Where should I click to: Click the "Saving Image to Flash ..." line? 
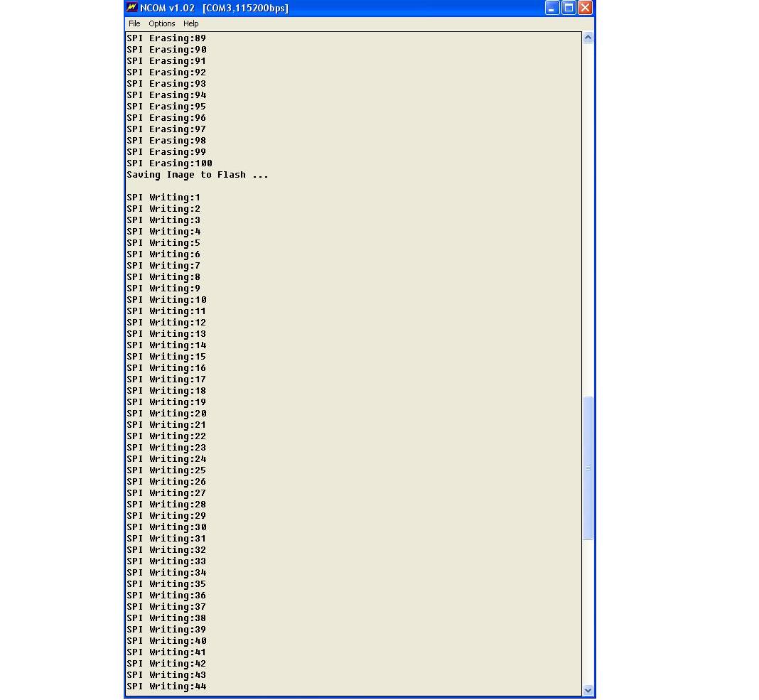pos(198,175)
